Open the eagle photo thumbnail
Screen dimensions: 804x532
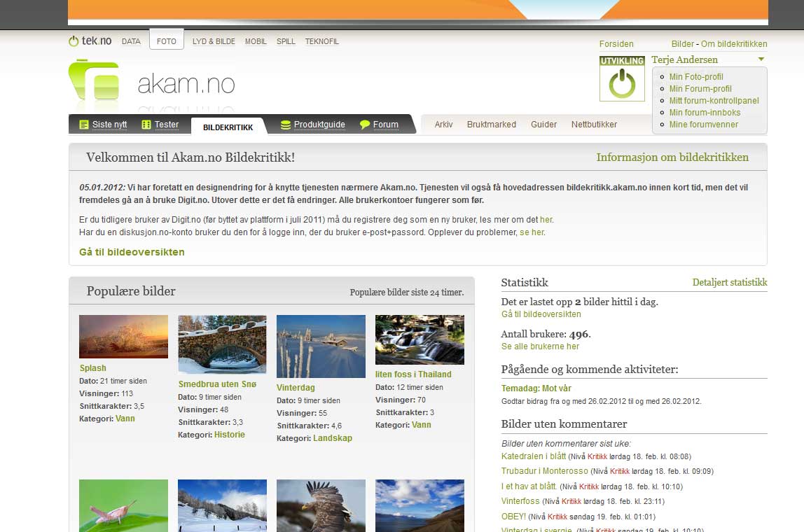tap(321, 505)
